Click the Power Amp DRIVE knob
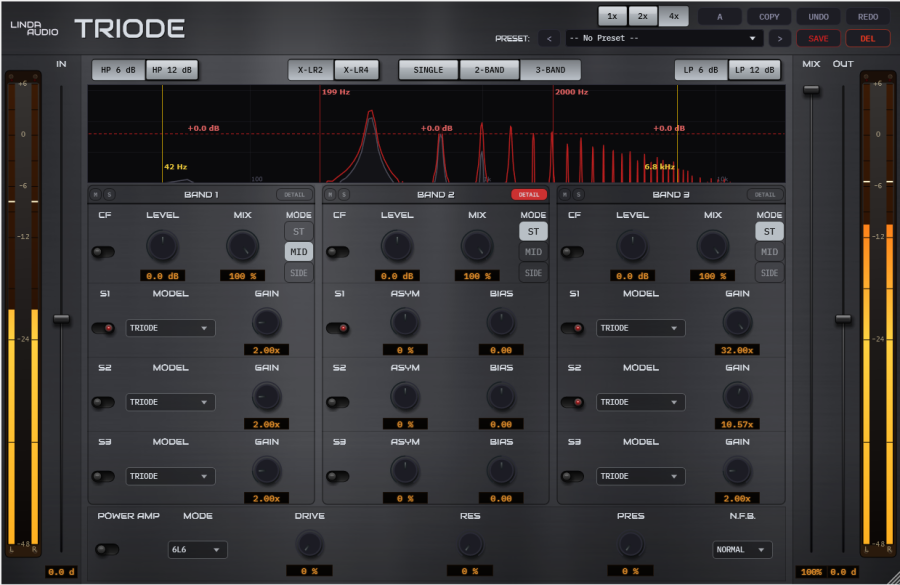900x585 pixels. point(309,544)
